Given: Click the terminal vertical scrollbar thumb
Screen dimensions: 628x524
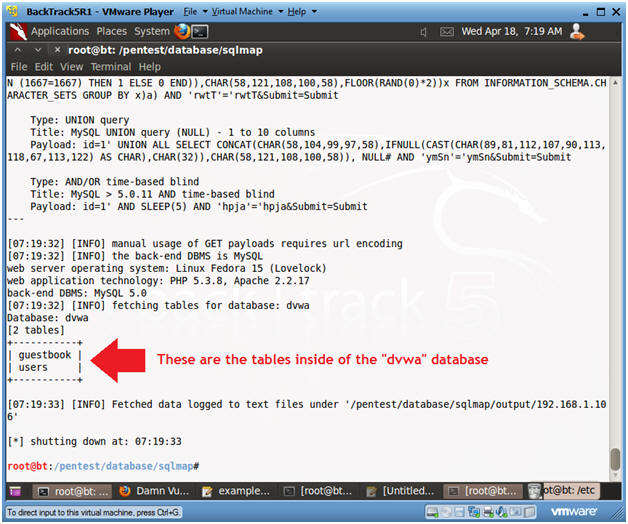Looking at the screenshot, I should click(616, 460).
